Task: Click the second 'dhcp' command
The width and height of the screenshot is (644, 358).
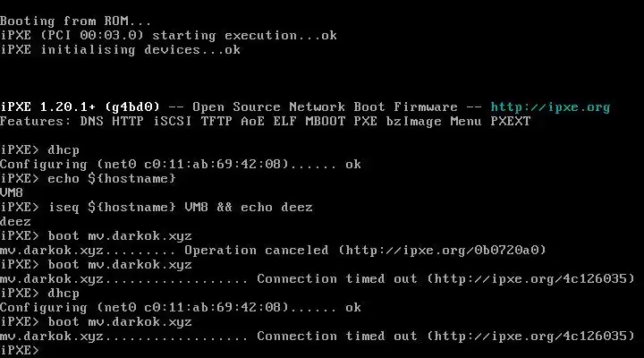Action: tap(64, 294)
